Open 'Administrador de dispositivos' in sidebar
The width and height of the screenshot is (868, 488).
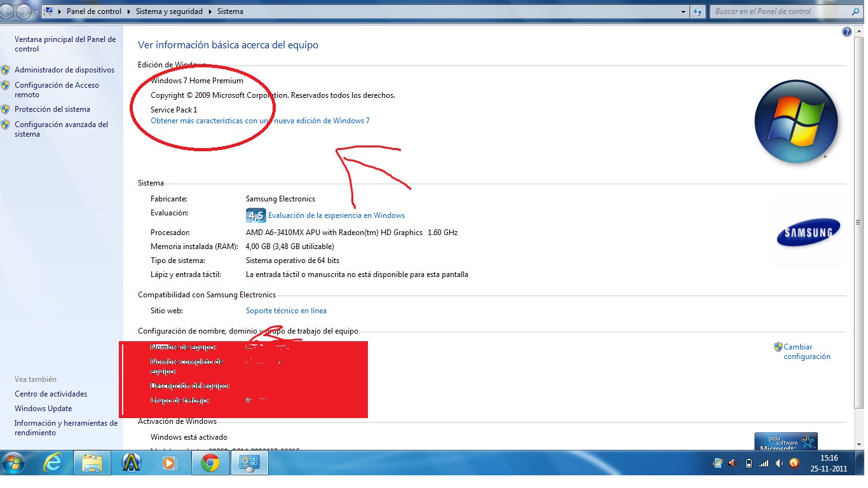[64, 70]
